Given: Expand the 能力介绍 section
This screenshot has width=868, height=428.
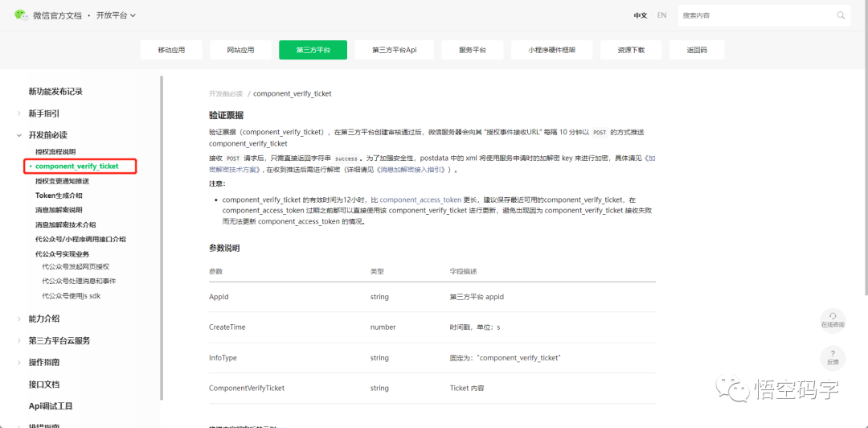Looking at the screenshot, I should coord(20,319).
